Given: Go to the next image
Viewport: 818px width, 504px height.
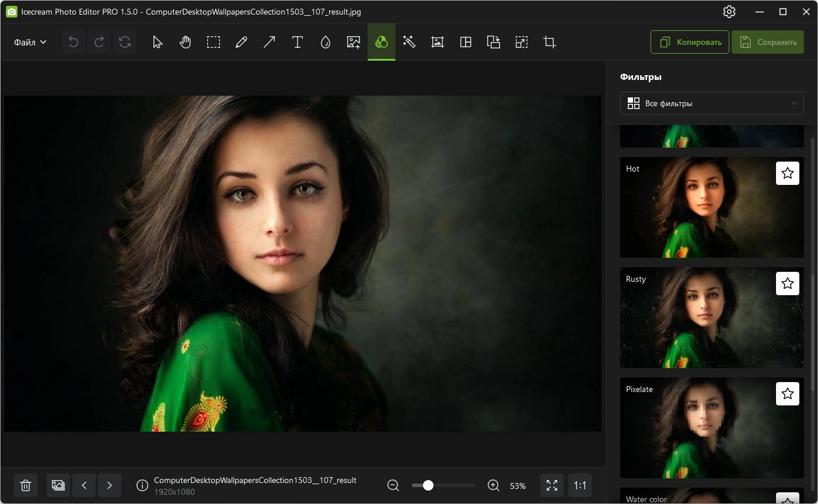Looking at the screenshot, I should coord(110,485).
